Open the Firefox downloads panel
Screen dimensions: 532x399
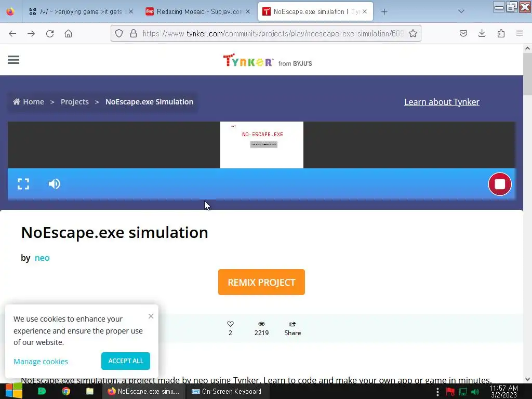(x=482, y=33)
